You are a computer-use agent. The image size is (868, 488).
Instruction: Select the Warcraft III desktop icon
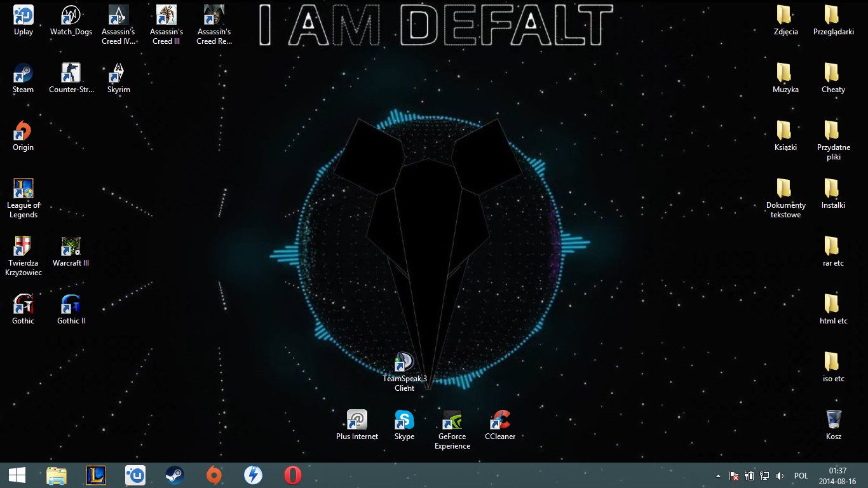(71, 251)
